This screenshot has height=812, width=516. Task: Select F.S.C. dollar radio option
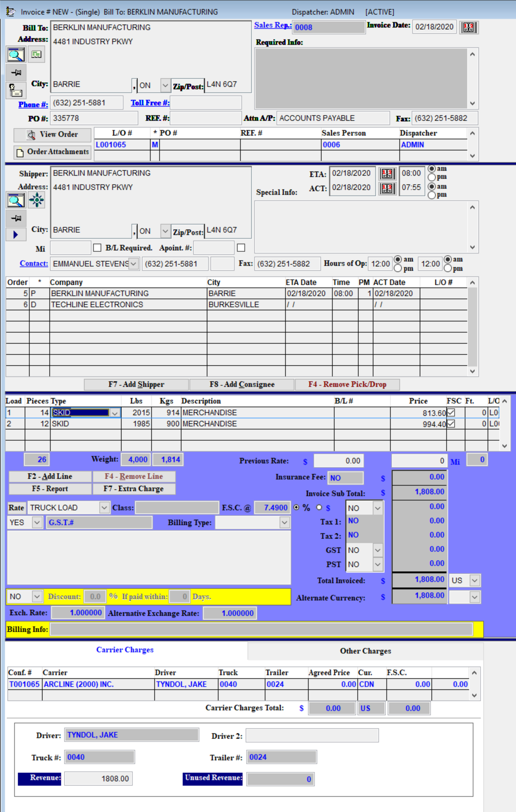point(319,507)
